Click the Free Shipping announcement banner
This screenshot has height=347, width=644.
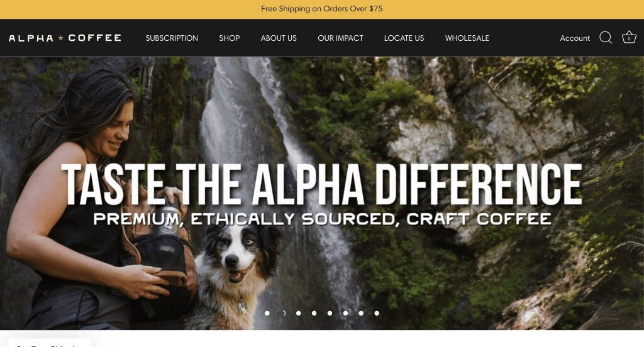tap(322, 9)
